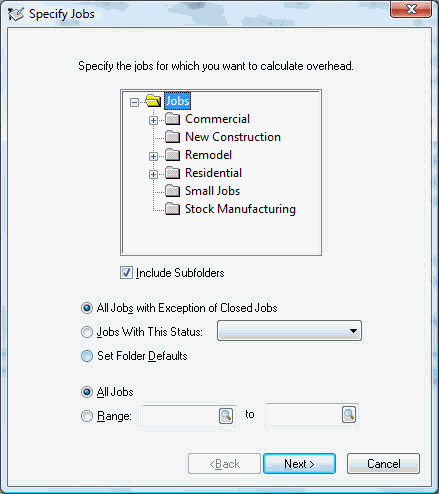
Task: Expand the Remodel folder tree node
Action: pos(153,156)
